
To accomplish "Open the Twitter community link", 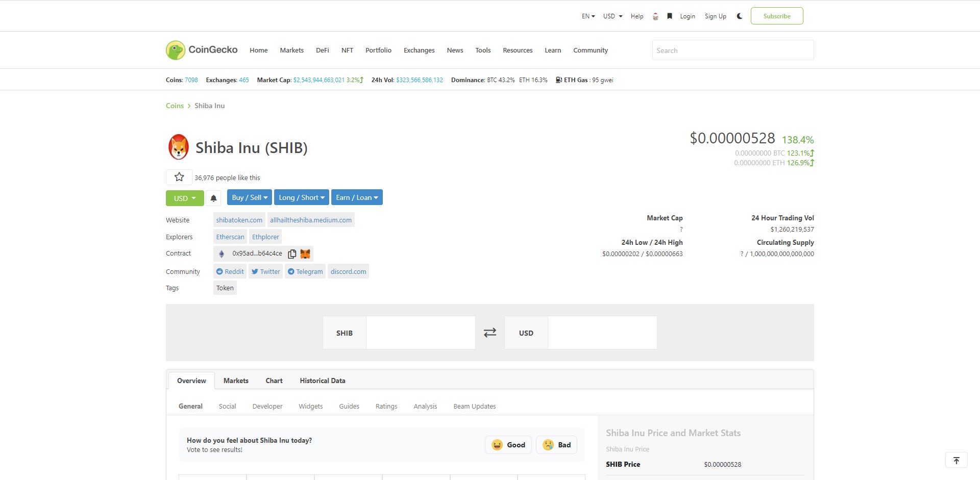I will (266, 271).
